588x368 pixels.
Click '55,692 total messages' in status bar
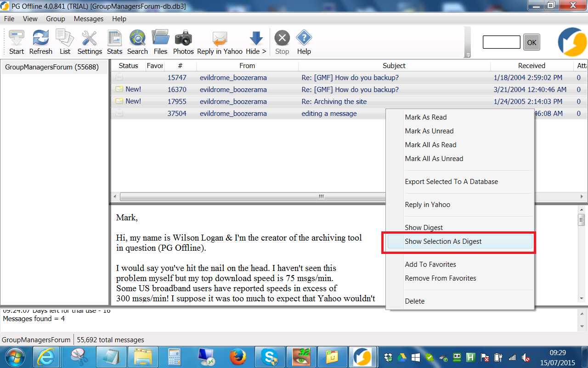click(x=110, y=340)
